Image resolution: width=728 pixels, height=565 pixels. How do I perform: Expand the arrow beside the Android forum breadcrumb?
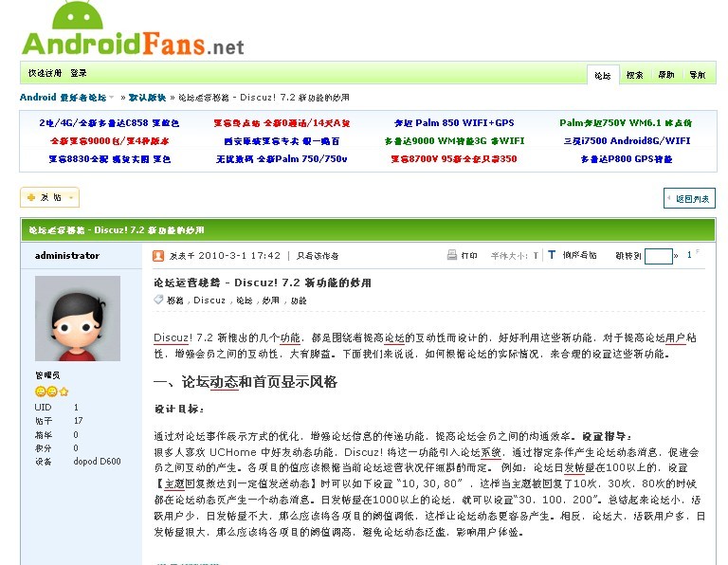(x=112, y=98)
